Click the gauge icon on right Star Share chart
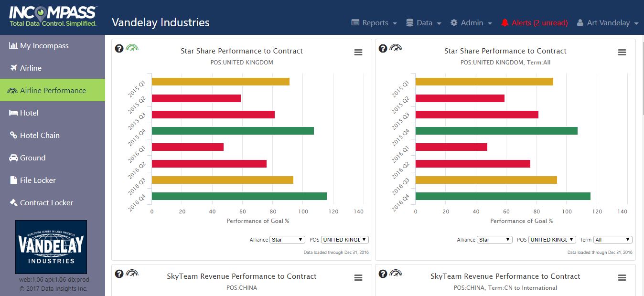Viewport: 644px width, 296px height. coord(396,48)
